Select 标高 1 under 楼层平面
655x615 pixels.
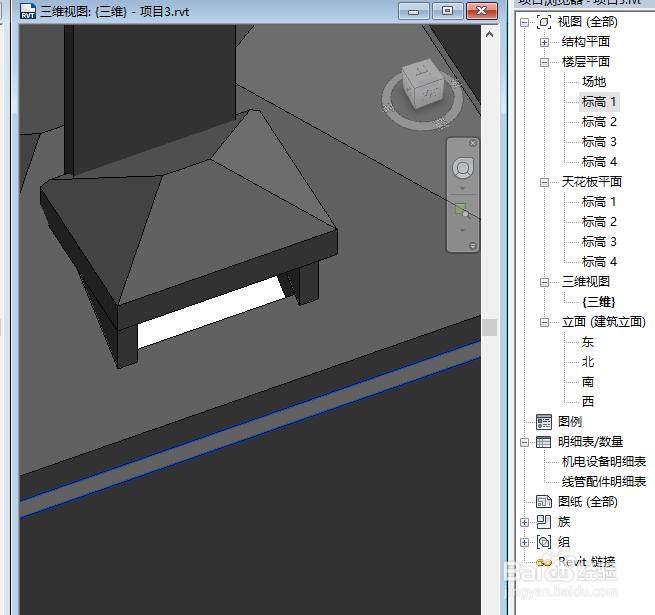click(x=599, y=102)
